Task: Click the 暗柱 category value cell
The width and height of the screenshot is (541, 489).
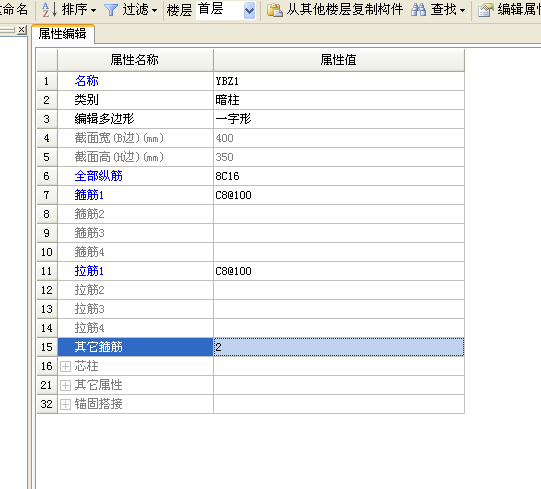Action: [339, 100]
